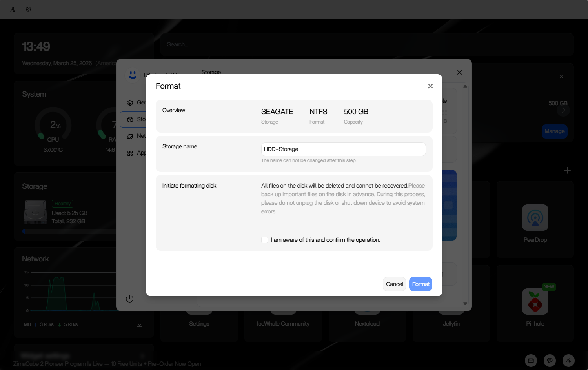Expand the 500 GB card chevron arrow
Viewport: 588px width, 370px height.
coord(563,110)
